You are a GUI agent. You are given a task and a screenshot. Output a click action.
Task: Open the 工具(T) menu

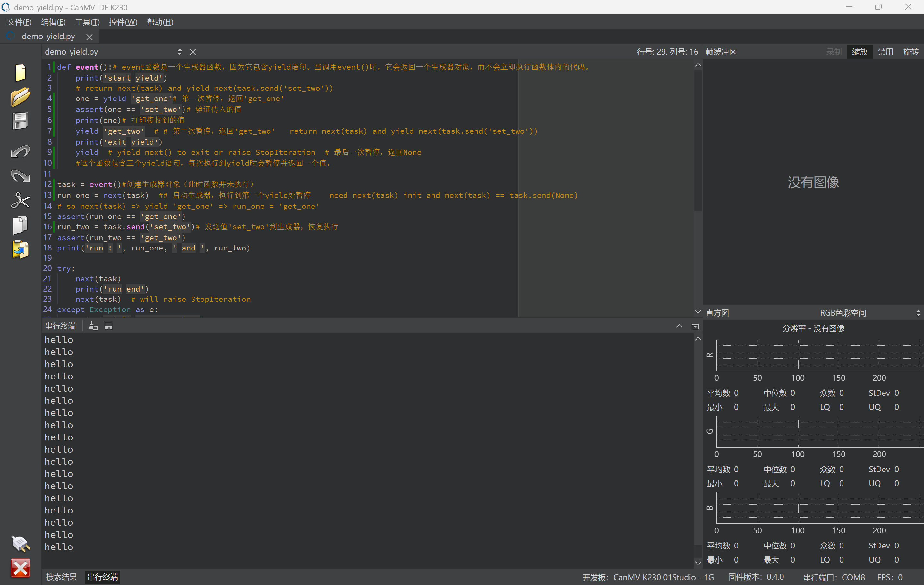pos(87,22)
